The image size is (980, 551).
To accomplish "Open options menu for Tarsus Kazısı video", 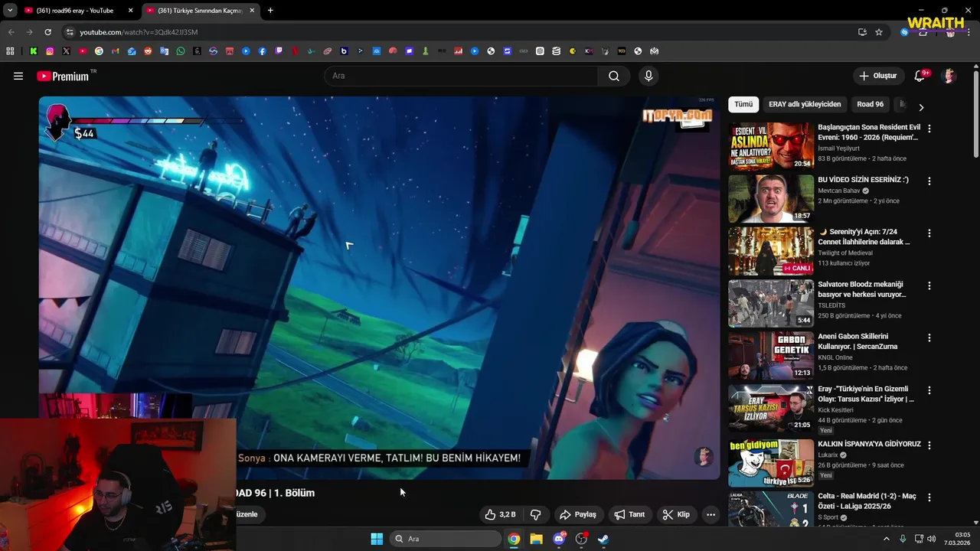I will 929,390.
